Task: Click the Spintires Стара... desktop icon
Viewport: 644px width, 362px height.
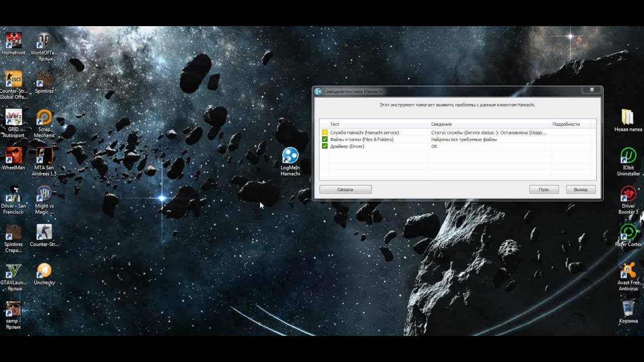Action: point(14,238)
